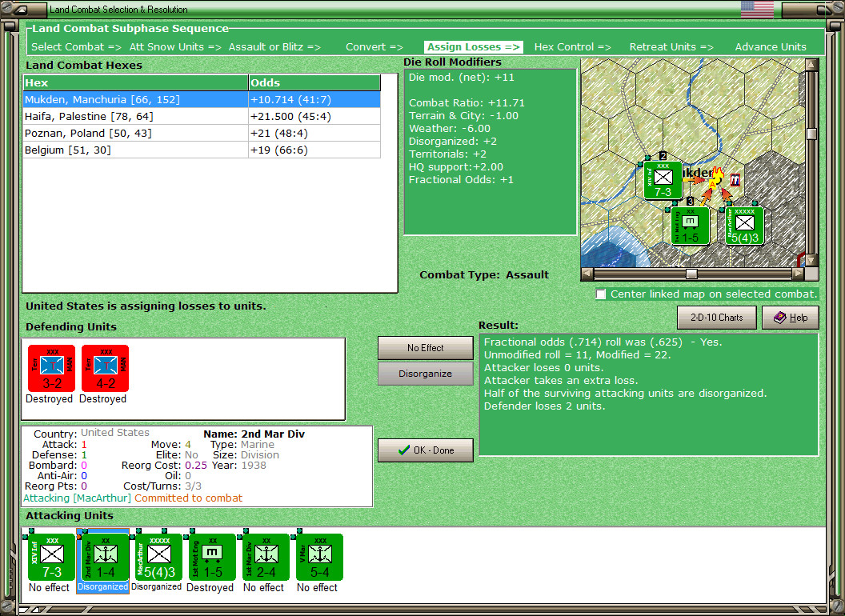The width and height of the screenshot is (845, 616).
Task: Click the map vertical scrollbar thumb
Action: (811, 134)
